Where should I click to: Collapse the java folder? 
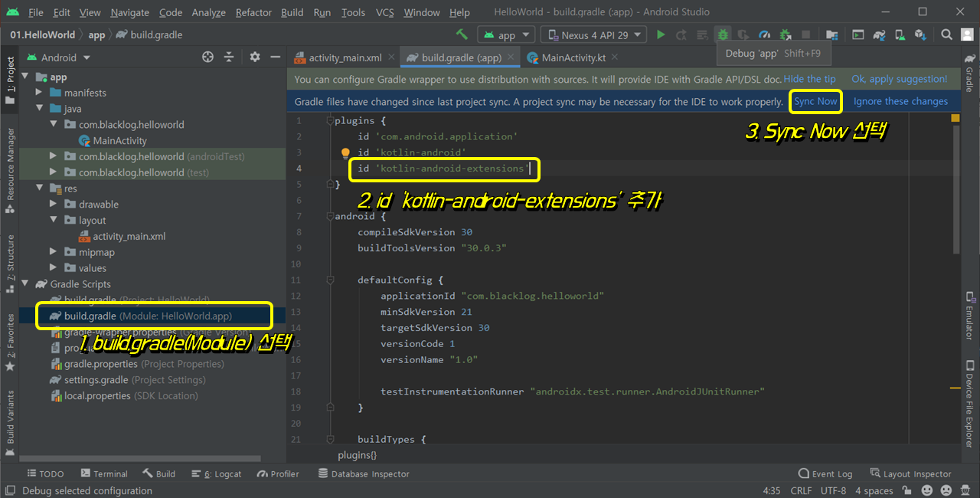pos(39,109)
